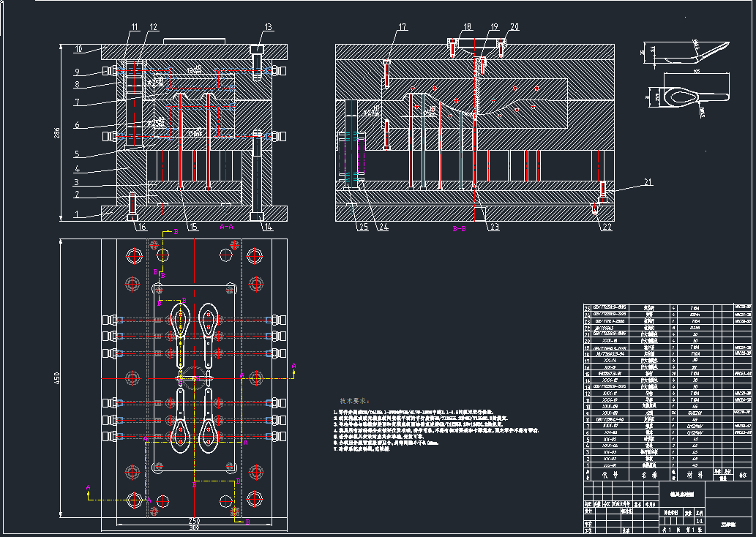Select callout number 20 above section B-B
Viewport: 756px width, 537px height.
click(514, 27)
